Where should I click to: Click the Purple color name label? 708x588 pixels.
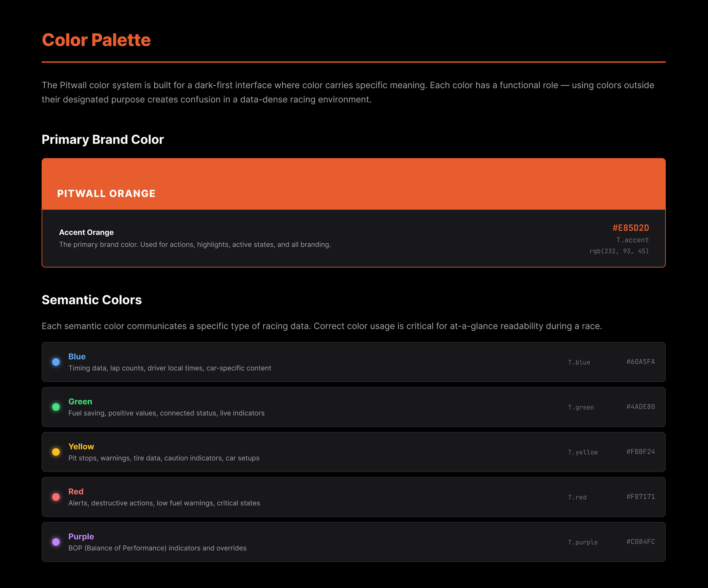pos(81,536)
